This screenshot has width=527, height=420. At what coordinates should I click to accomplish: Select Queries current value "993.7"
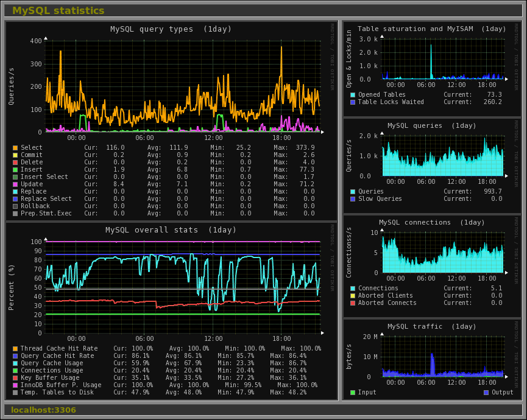click(x=493, y=192)
